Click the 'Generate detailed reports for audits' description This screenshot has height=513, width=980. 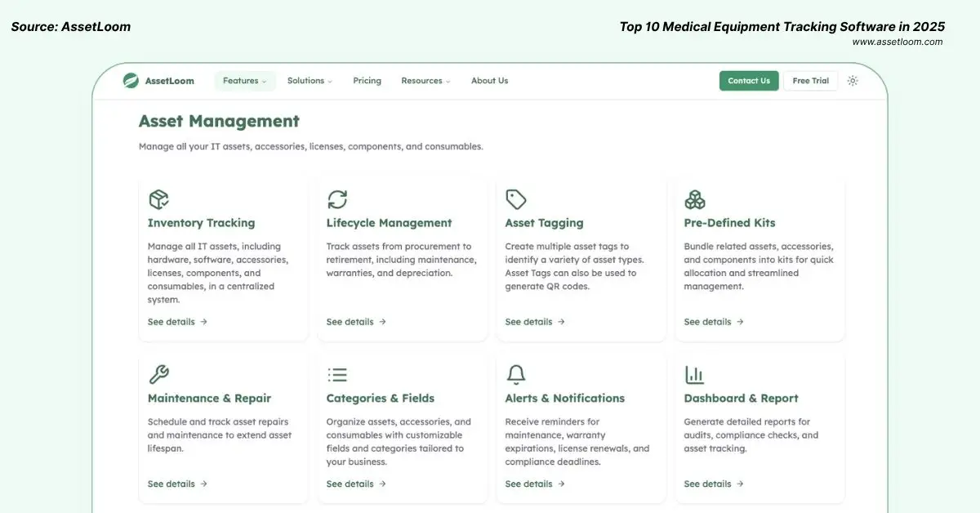(751, 435)
